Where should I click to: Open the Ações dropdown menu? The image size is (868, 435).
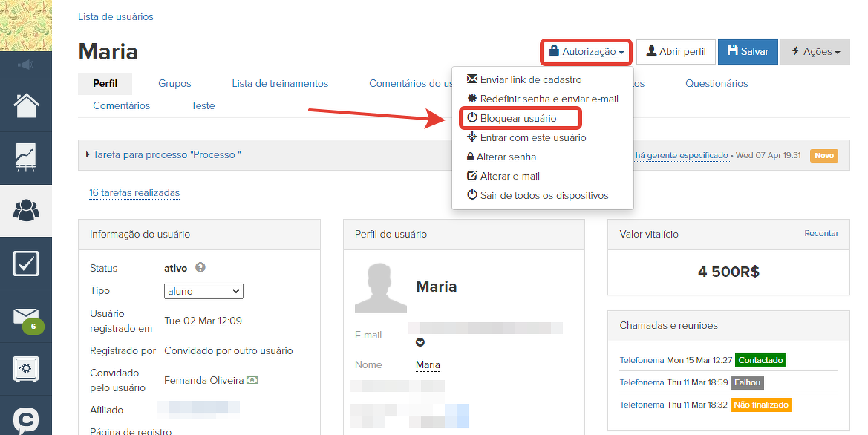point(815,52)
